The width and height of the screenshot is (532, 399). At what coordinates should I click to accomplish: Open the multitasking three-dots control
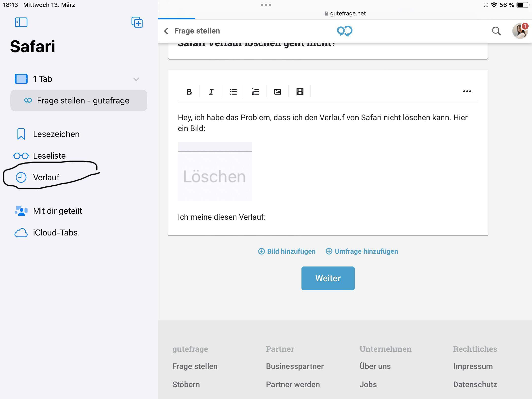[x=266, y=5]
